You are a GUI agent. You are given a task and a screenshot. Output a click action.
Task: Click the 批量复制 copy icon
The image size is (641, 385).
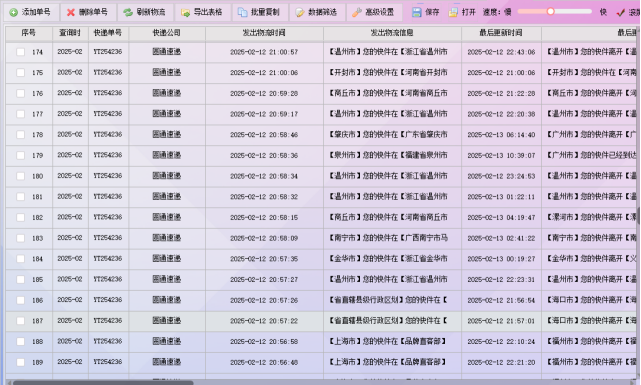point(242,12)
